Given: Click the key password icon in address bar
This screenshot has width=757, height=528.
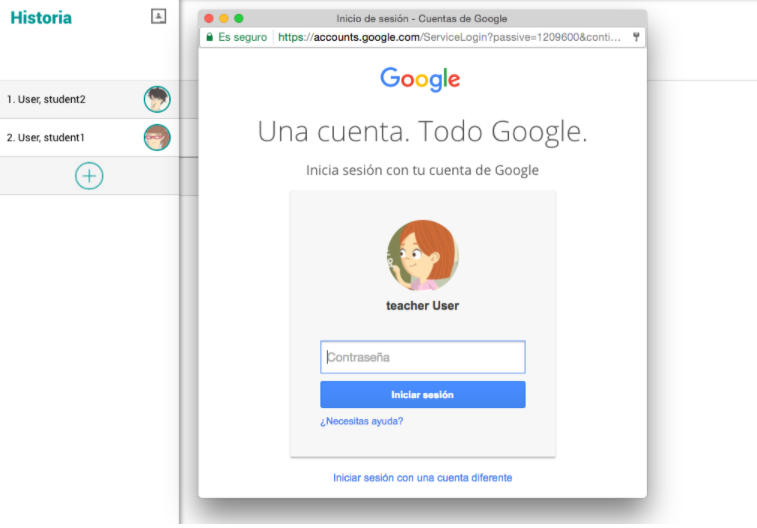Looking at the screenshot, I should click(x=636, y=37).
